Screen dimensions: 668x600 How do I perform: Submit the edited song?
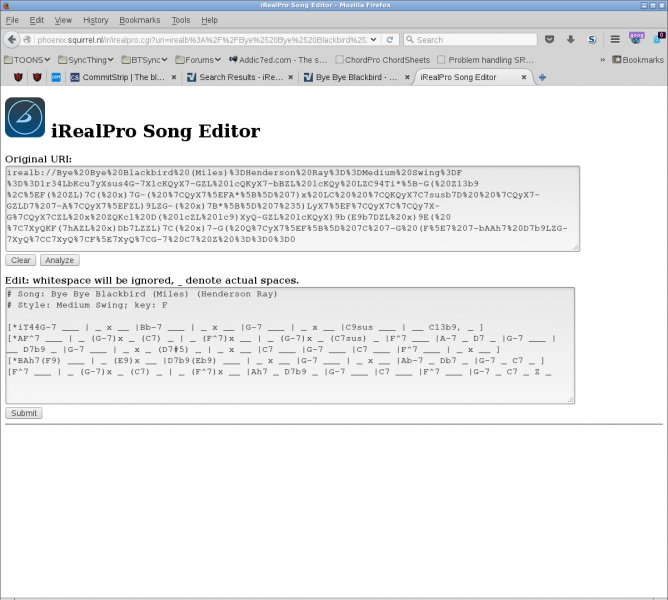(x=23, y=413)
